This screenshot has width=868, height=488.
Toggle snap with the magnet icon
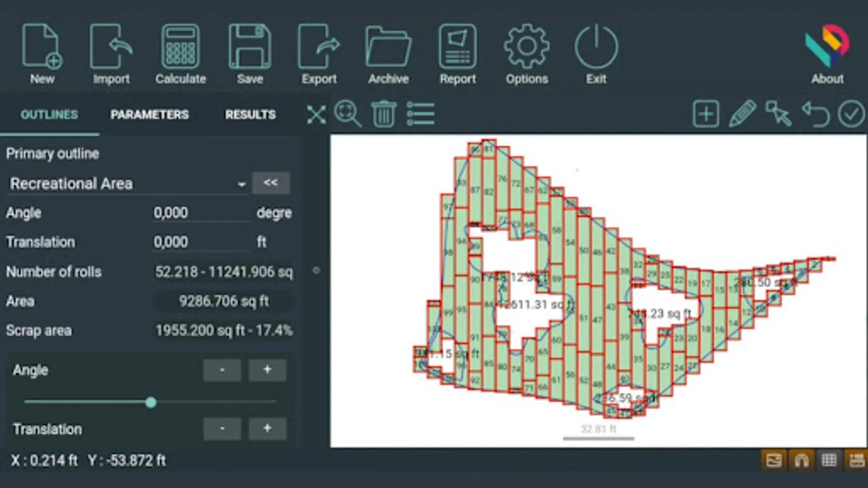click(802, 460)
